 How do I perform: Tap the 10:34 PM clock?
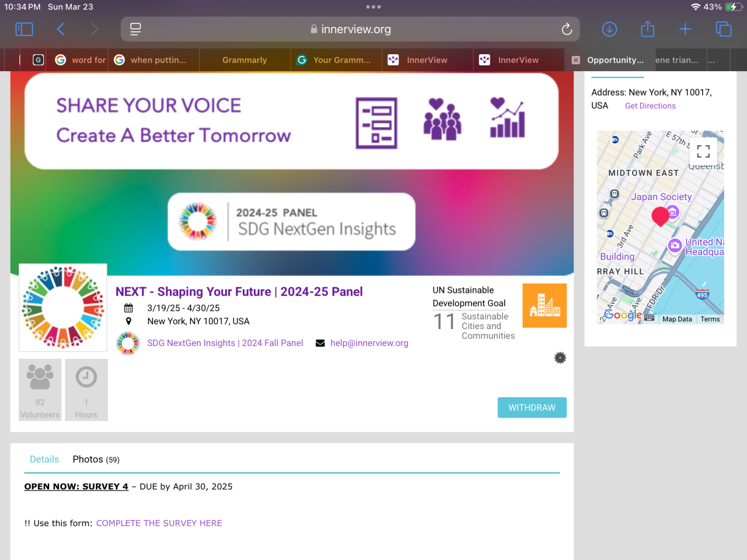[x=22, y=7]
